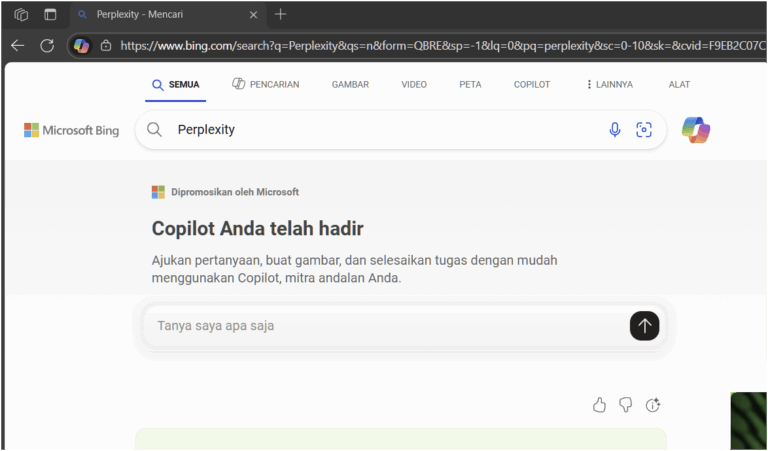768x451 pixels.
Task: Select the SEMUA results tab
Action: coord(175,85)
